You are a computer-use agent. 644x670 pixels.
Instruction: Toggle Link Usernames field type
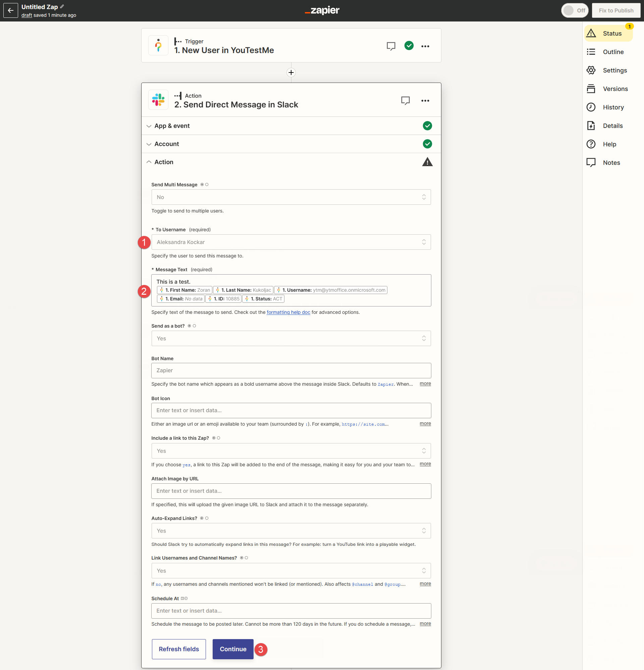click(x=244, y=558)
